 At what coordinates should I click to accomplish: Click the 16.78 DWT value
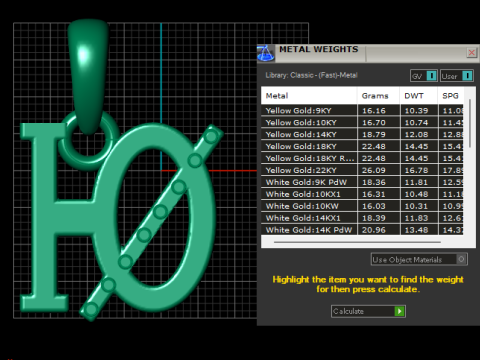(x=416, y=170)
